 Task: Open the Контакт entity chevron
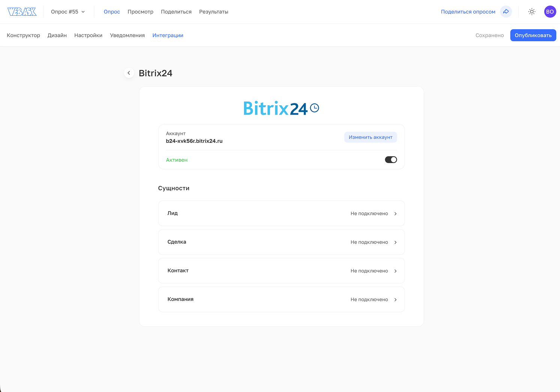[395, 271]
